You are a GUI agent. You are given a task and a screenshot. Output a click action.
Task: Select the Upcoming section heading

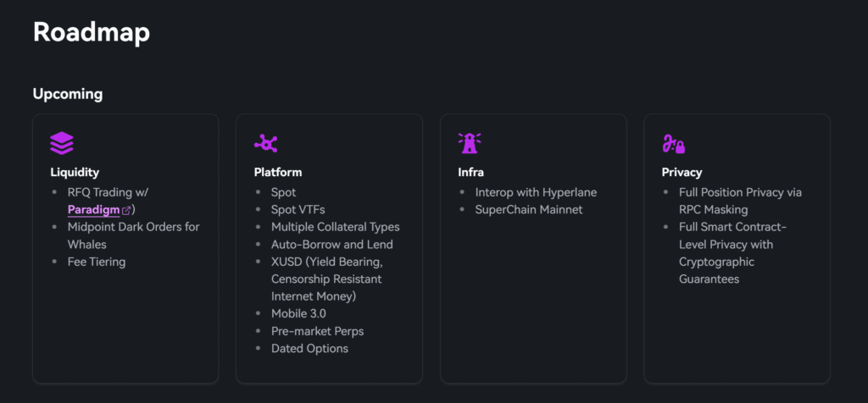pos(68,94)
